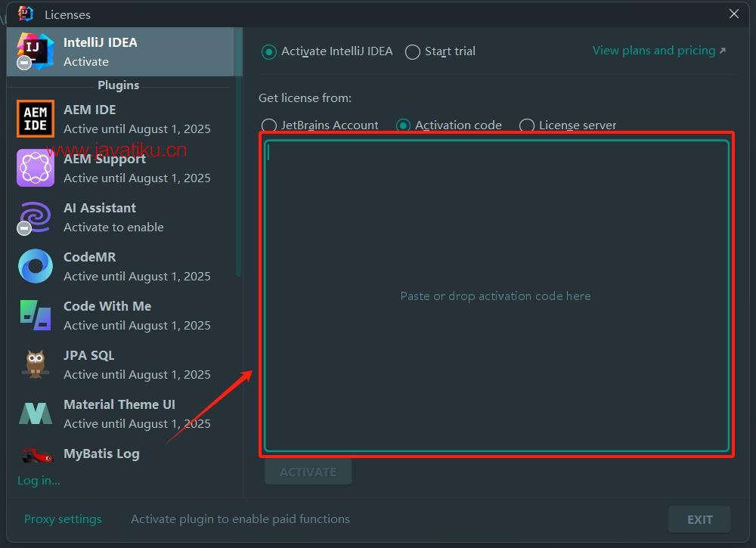Image resolution: width=756 pixels, height=548 pixels.
Task: Open Proxy settings
Action: 63,519
